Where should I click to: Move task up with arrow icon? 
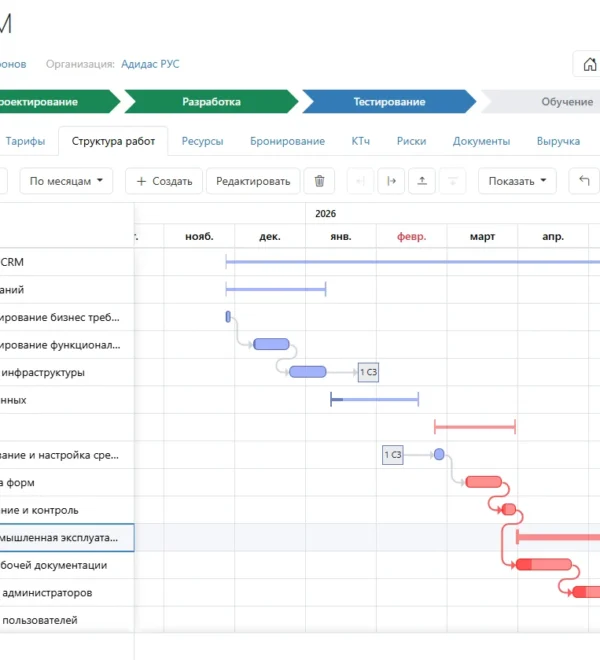point(422,181)
